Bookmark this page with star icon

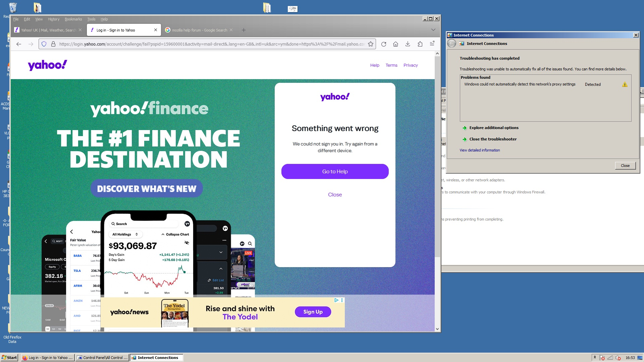(371, 44)
